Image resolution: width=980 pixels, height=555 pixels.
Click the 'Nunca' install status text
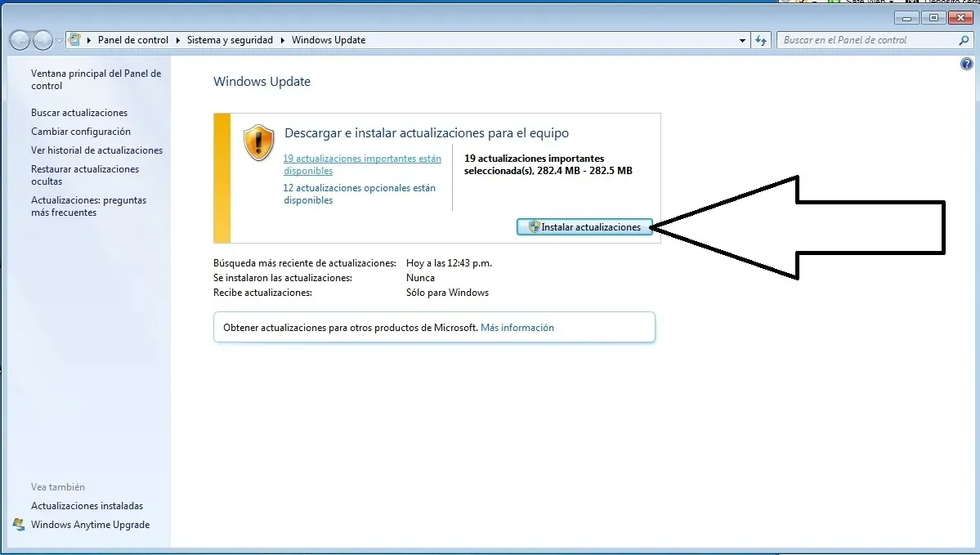coord(420,278)
